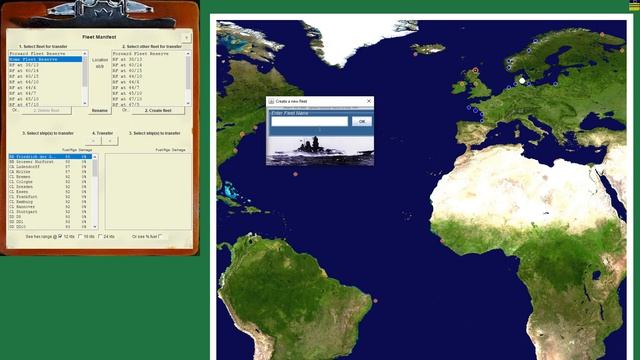Viewport: 640px width, 360px height.
Task: Click the Rename button in Fleet Manifest
Action: tap(100, 111)
